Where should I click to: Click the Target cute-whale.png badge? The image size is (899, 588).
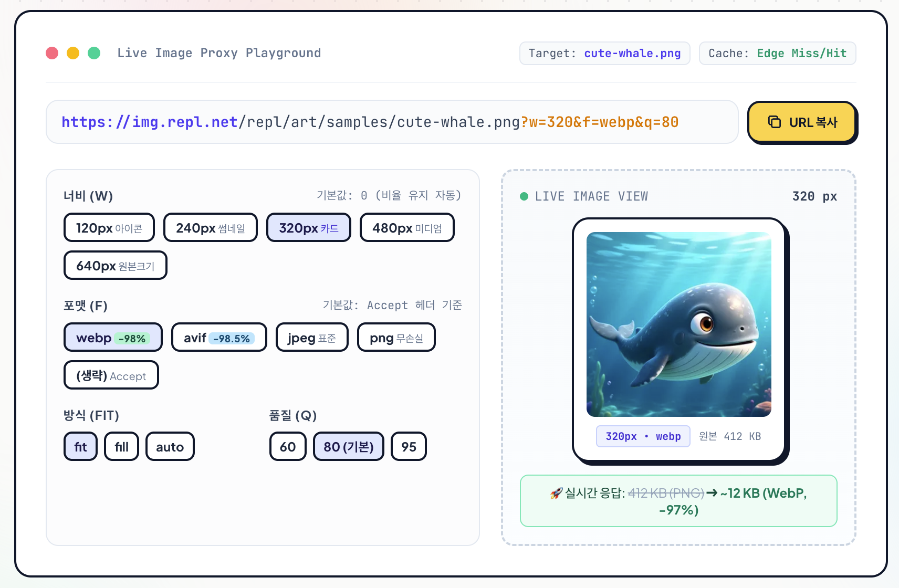click(x=605, y=54)
